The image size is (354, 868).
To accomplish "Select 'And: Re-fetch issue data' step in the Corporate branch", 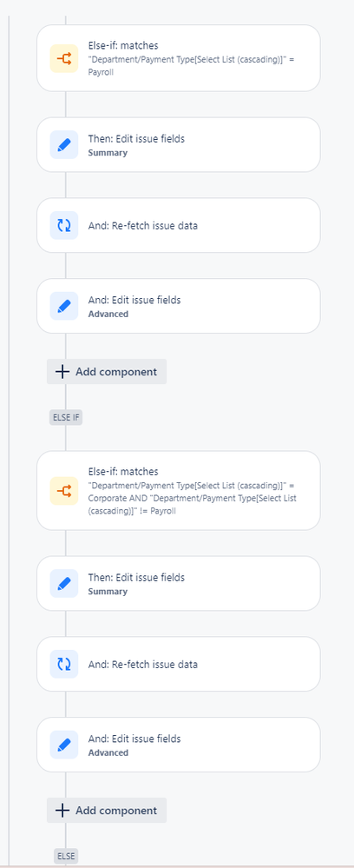I will 179,665.
